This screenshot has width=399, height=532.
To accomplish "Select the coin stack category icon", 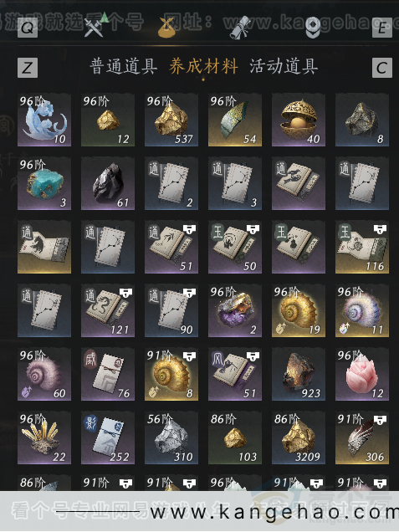I will pyautogui.click(x=313, y=28).
